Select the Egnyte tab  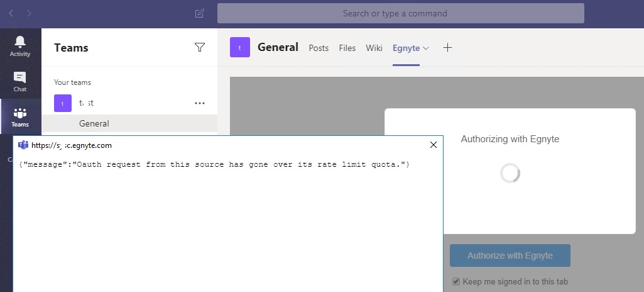tap(406, 48)
